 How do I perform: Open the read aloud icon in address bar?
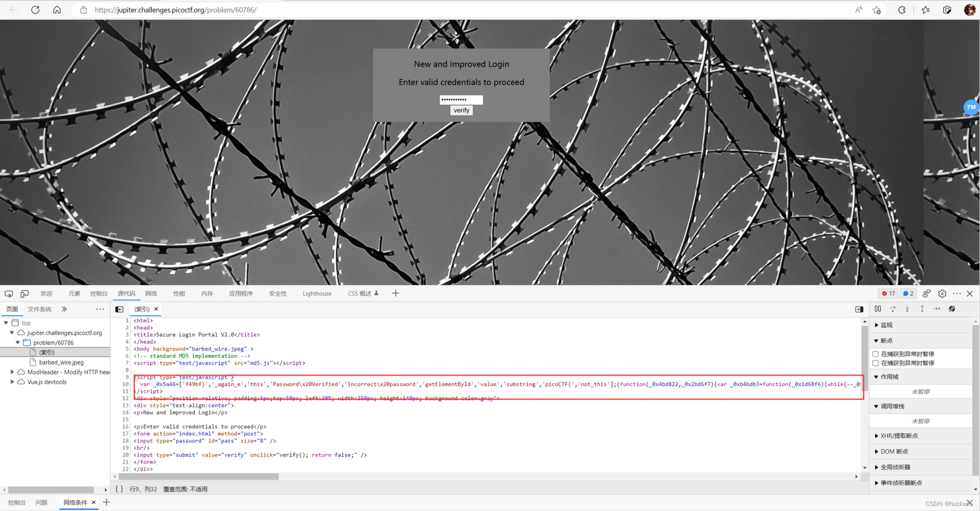(859, 10)
